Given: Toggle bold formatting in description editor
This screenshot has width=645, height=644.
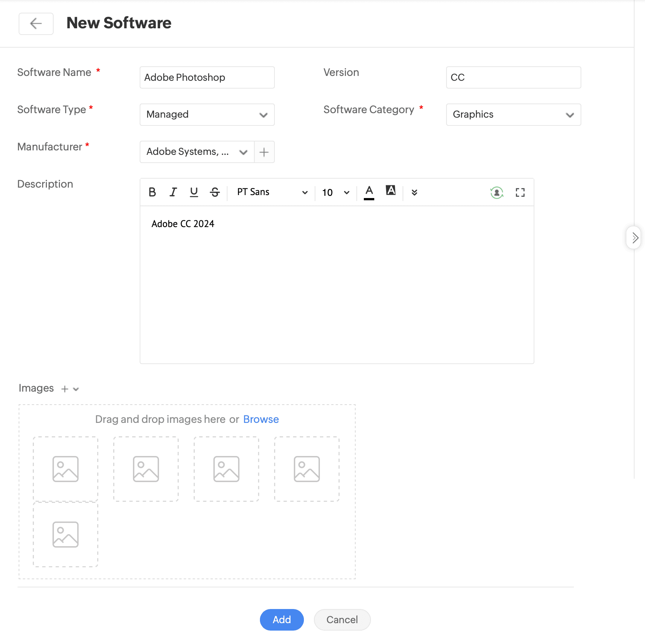Looking at the screenshot, I should (x=152, y=192).
